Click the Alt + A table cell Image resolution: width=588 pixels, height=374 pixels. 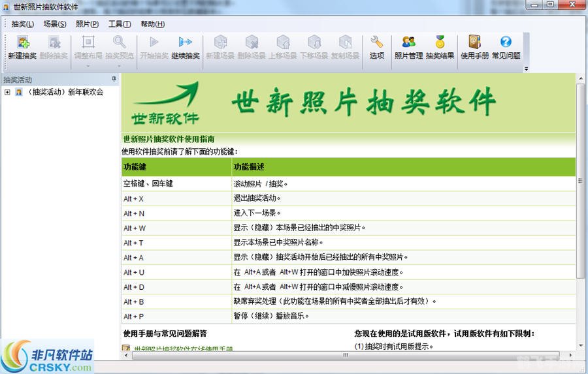tap(176, 257)
